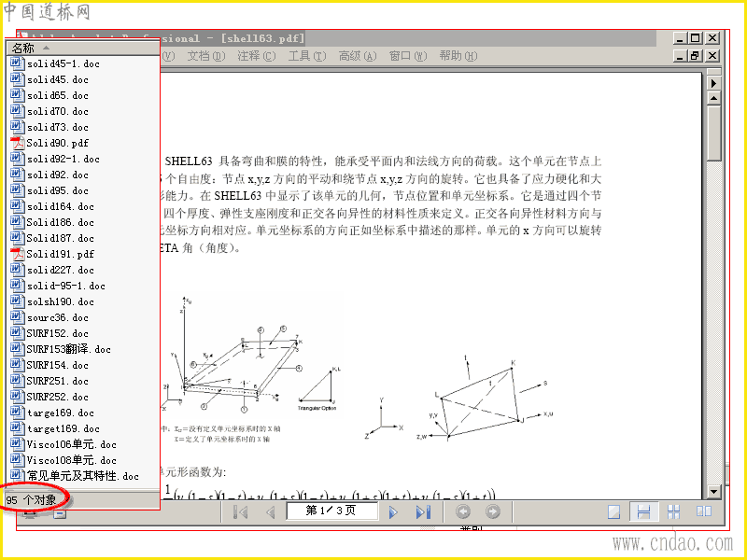Click the scrollbar down arrow
747x560 pixels.
point(713,492)
